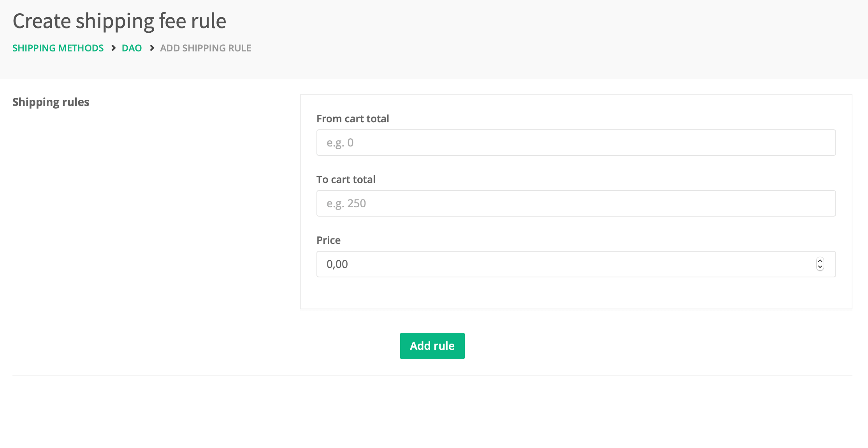Click the e.g. 250 placeholder text
The image size is (868, 448).
(x=346, y=203)
